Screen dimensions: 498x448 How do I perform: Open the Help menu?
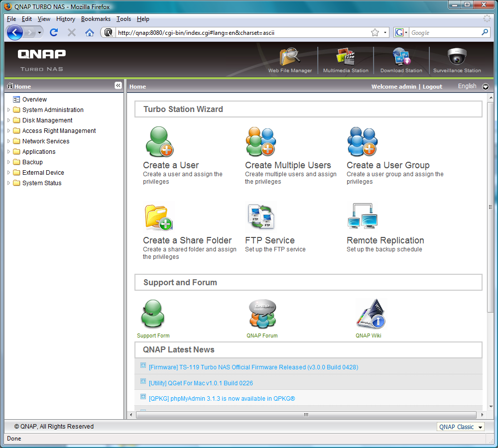143,19
